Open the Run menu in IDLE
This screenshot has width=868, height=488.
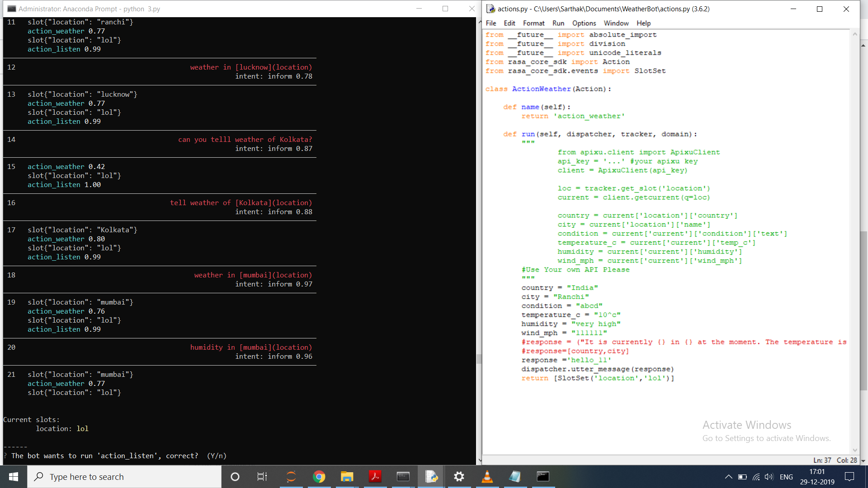(x=558, y=23)
